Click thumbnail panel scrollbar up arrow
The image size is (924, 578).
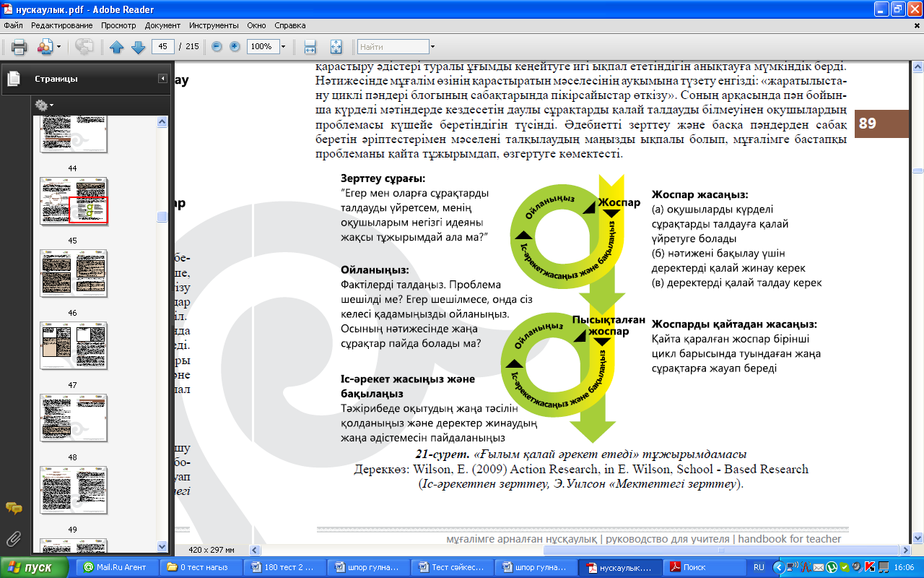162,121
